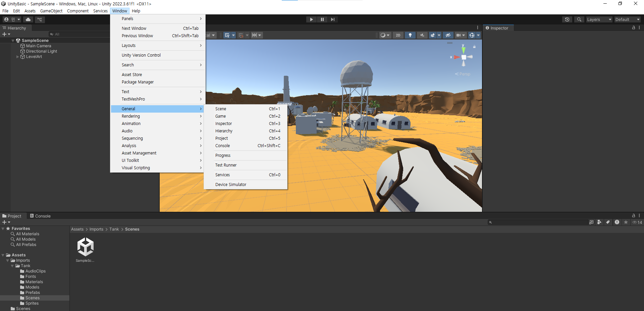
Task: Open the Project panel more options menu
Action: 639,216
